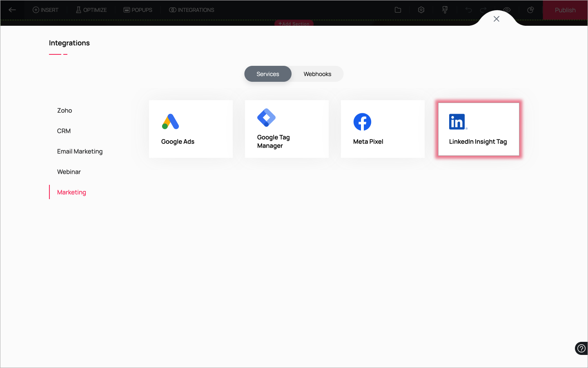Open the POPUPS menu
This screenshot has height=368, width=588.
click(x=138, y=10)
